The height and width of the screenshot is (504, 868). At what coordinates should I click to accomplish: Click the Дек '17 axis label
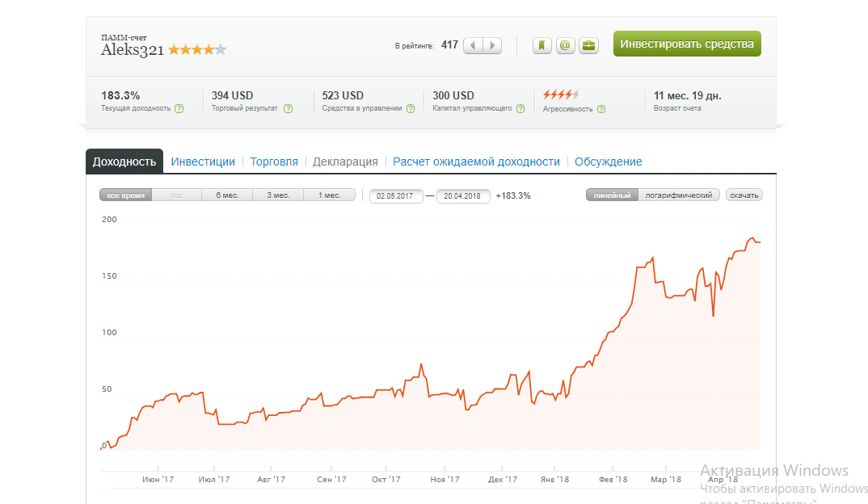(503, 479)
